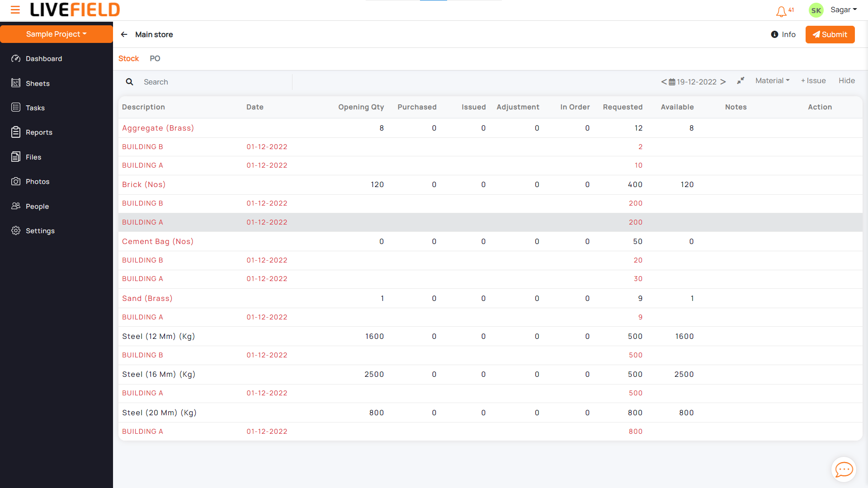
Task: Open the Material dropdown
Action: click(x=772, y=80)
